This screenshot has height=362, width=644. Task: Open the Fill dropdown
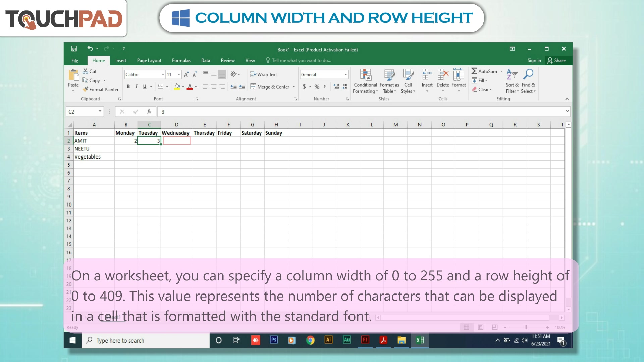click(480, 80)
